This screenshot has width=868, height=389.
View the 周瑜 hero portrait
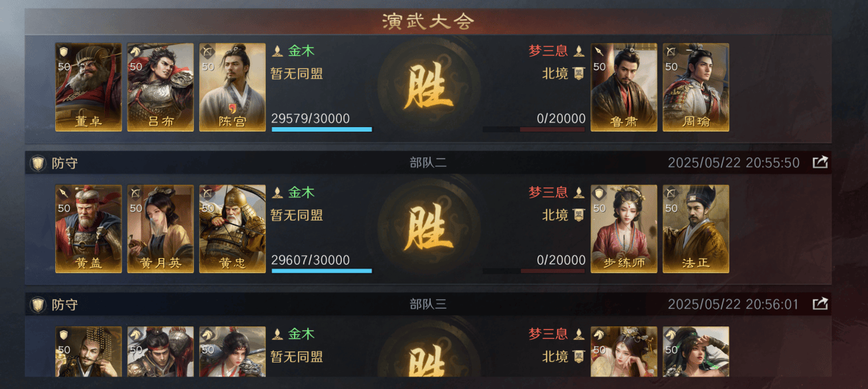tap(696, 88)
